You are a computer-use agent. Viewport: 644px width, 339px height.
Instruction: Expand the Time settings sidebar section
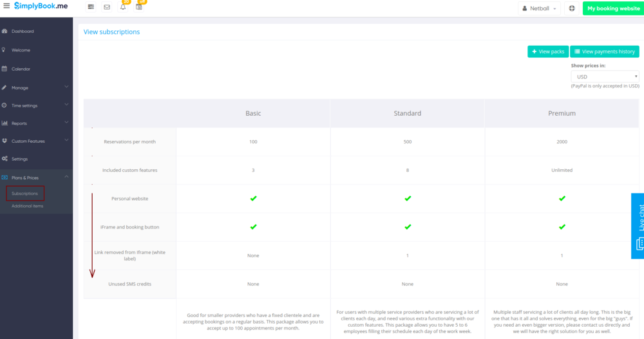pos(36,105)
